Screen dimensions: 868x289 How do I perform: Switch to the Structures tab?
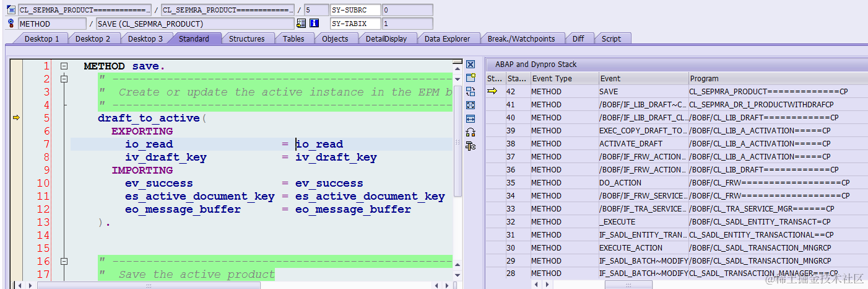(x=246, y=38)
